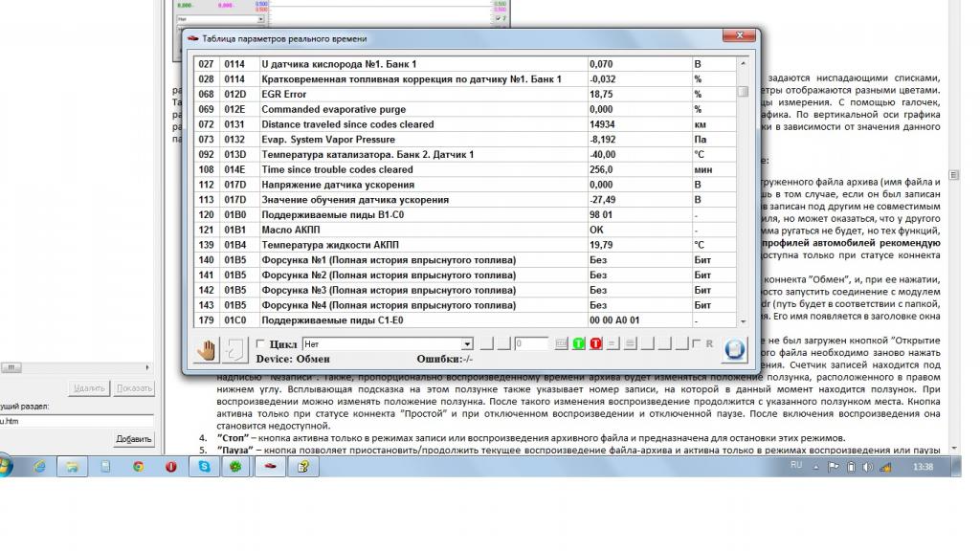Open the Opera browser taskbar icon
Viewport: 980px width, 551px height.
170,467
